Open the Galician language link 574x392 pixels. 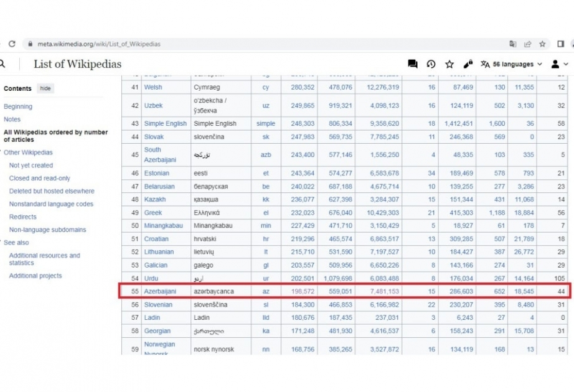(156, 265)
